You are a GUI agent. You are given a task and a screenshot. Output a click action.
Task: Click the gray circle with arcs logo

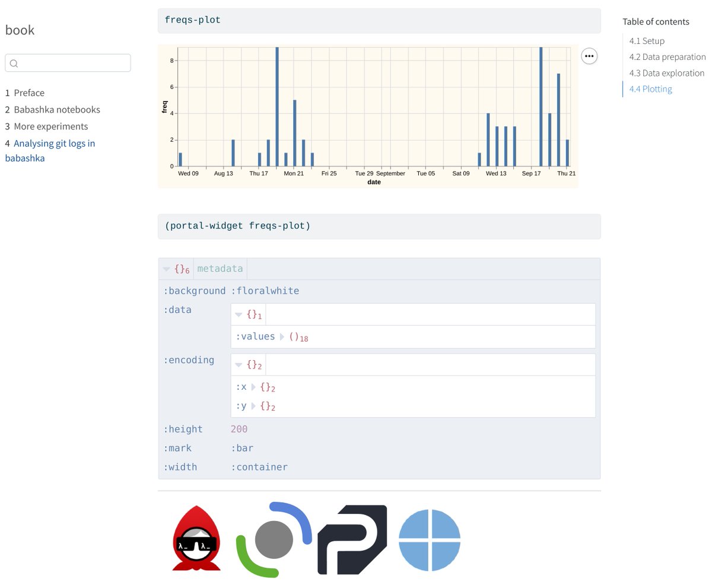point(274,539)
